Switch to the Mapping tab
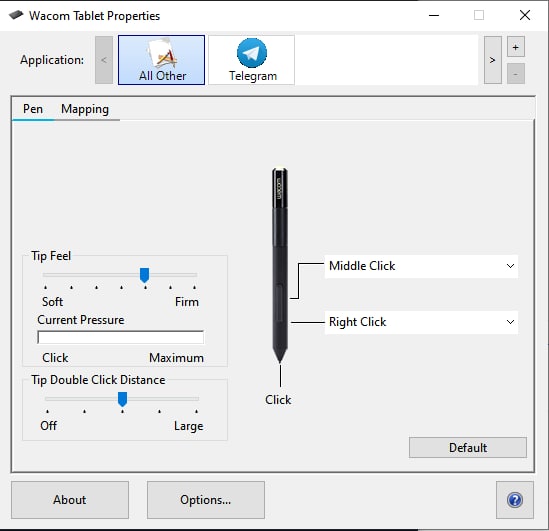 pyautogui.click(x=85, y=109)
